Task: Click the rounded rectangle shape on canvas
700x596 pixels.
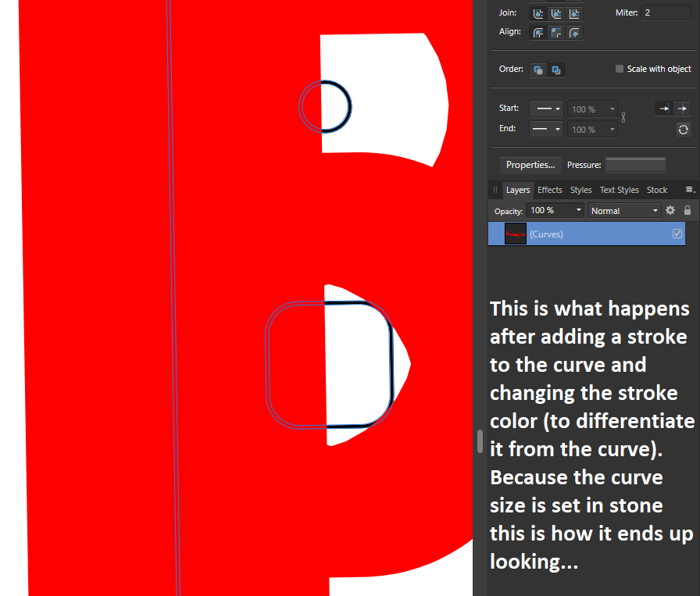Action: click(329, 365)
